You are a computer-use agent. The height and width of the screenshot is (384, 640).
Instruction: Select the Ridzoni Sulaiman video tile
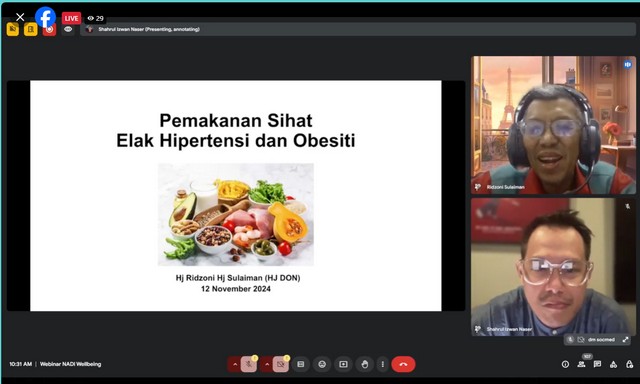tap(553, 125)
